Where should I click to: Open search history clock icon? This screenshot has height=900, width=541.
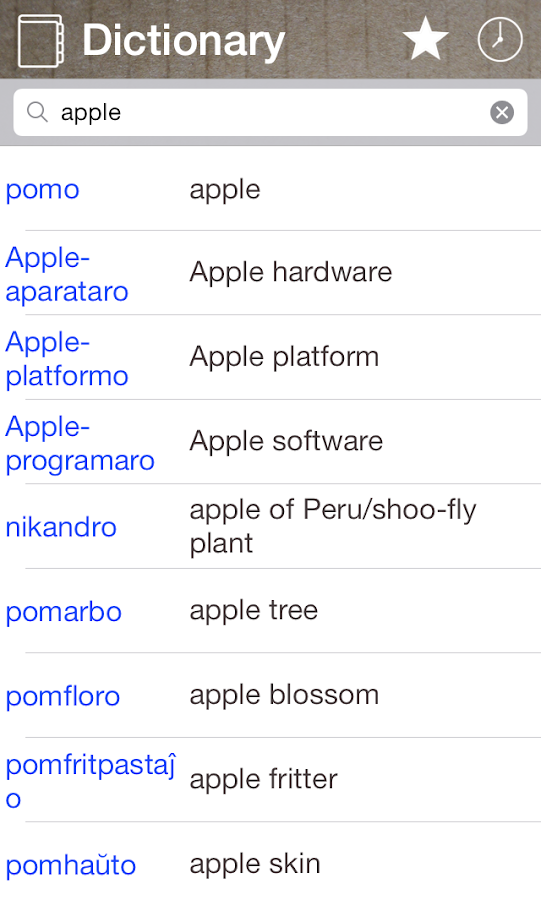(500, 39)
